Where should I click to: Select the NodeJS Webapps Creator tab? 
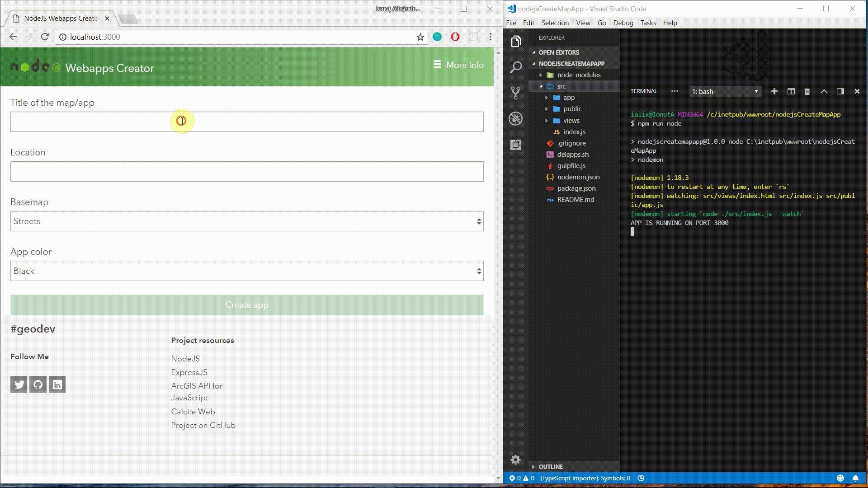pos(61,19)
